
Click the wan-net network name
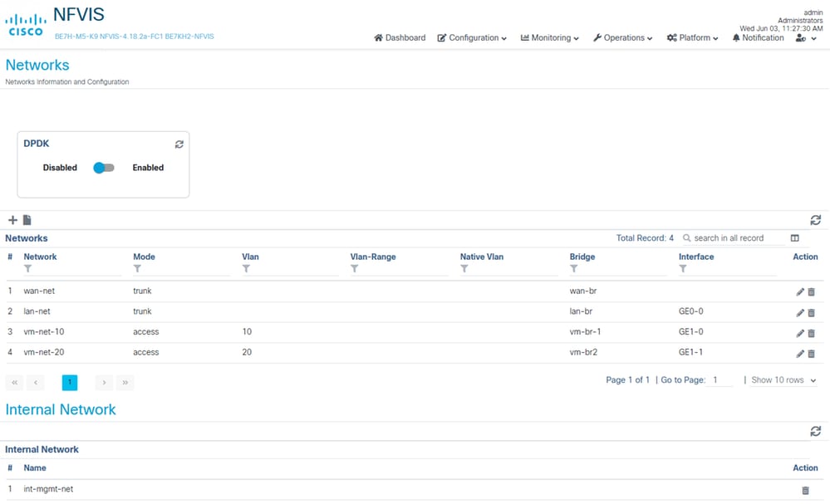click(39, 291)
